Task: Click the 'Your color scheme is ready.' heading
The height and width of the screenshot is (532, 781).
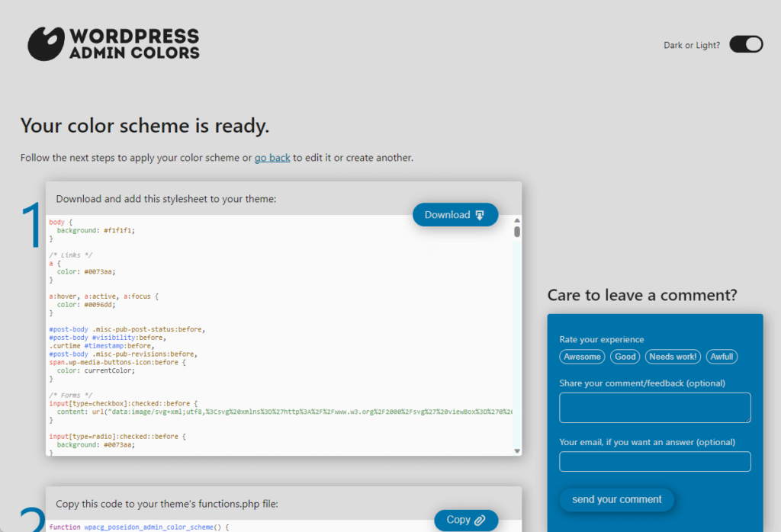Action: coord(144,126)
